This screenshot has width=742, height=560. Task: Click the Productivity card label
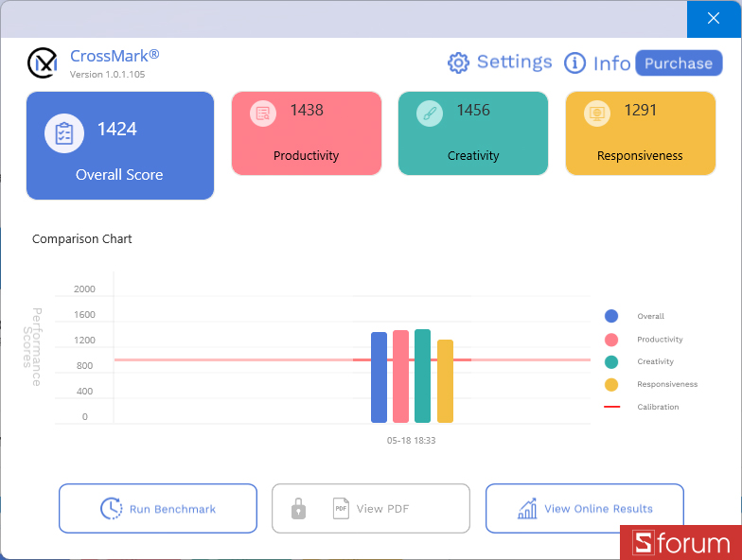click(307, 155)
